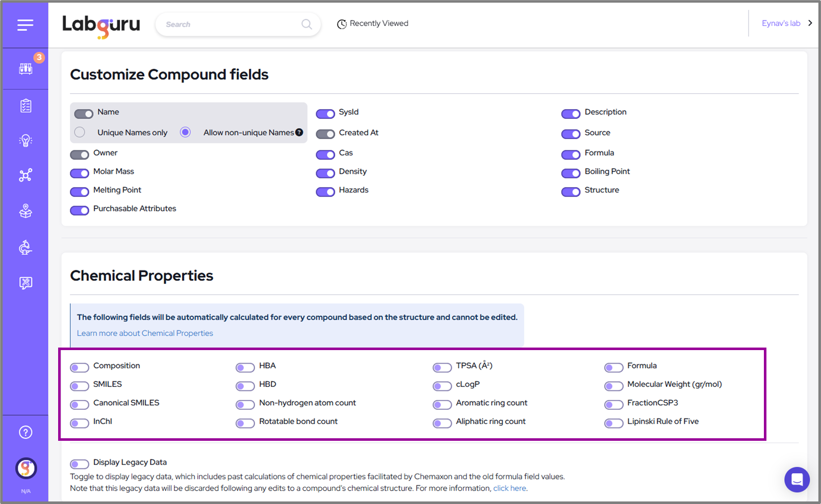Click the clipboard checklist sidebar icon
This screenshot has width=821, height=504.
(25, 106)
